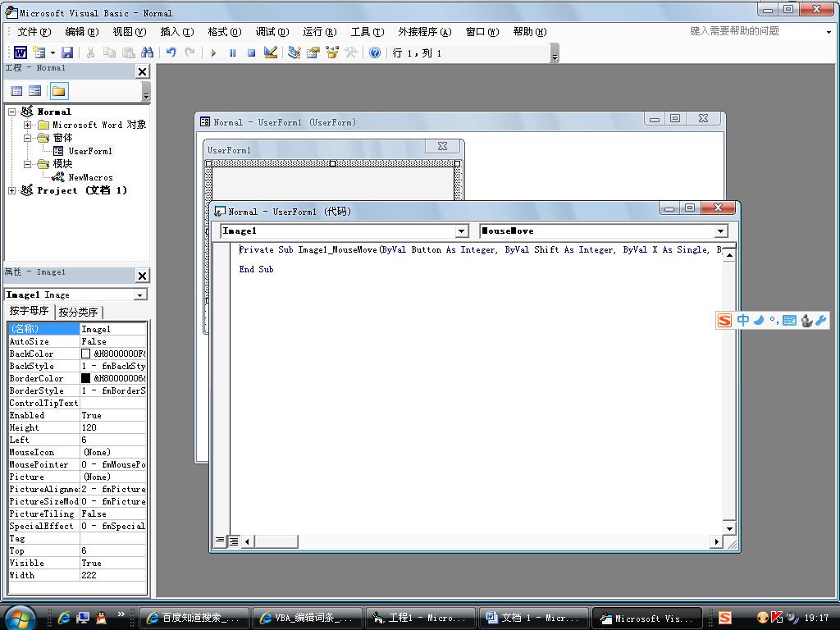840x630 pixels.
Task: Toggle Folders view in the project panel
Action: point(59,91)
